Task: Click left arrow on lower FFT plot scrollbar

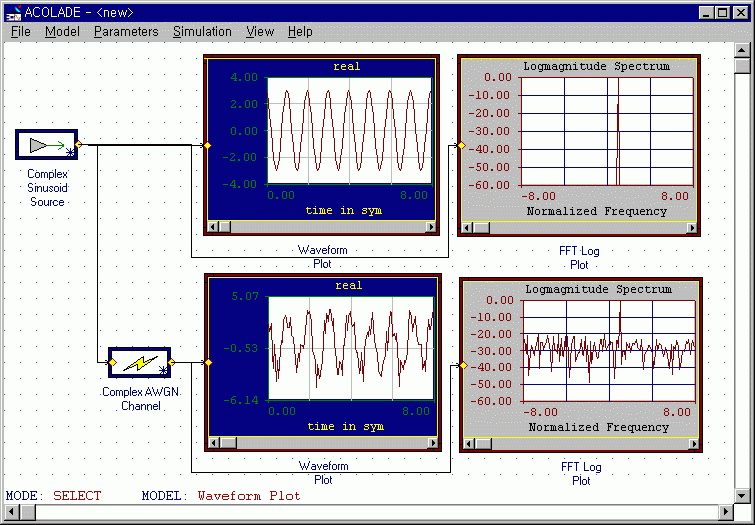Action: click(x=469, y=444)
